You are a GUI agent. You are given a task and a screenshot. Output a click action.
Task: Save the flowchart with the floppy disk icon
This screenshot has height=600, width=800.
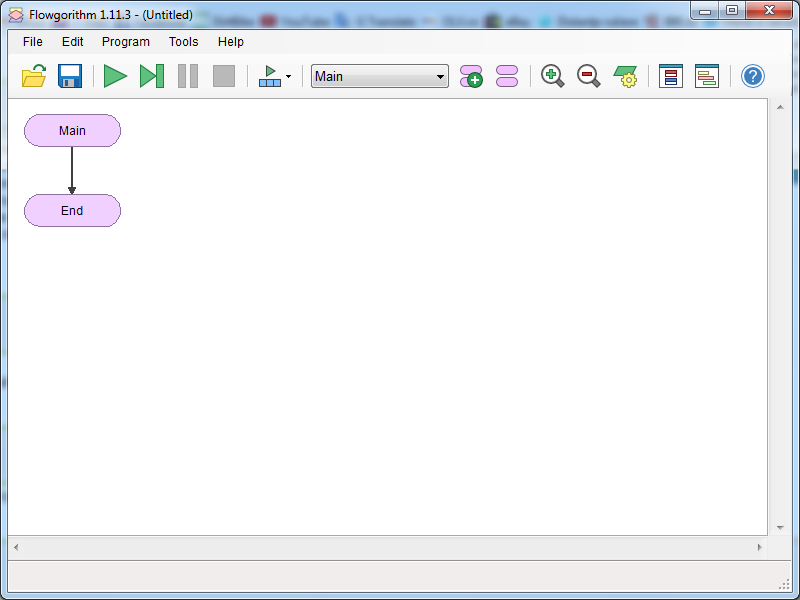pos(70,76)
